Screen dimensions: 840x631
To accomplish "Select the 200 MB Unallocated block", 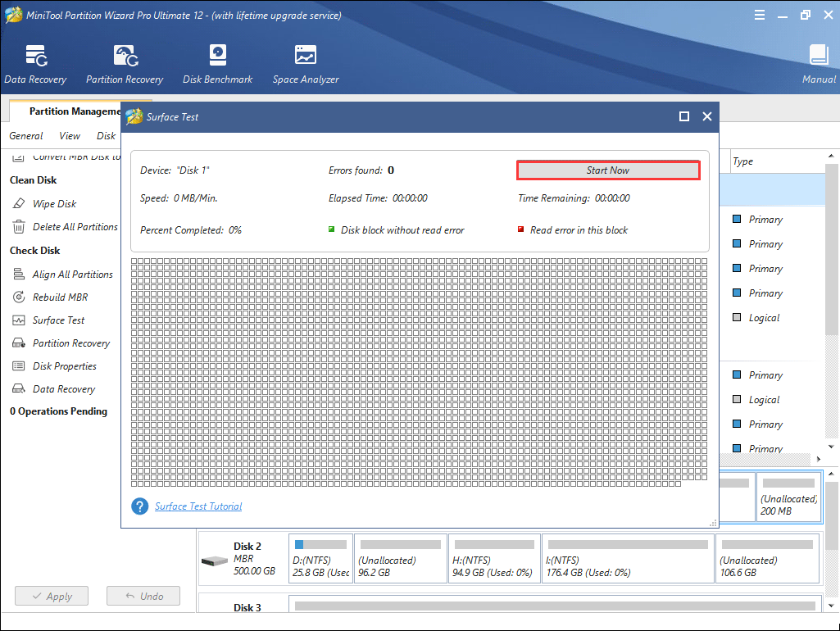I will (788, 497).
